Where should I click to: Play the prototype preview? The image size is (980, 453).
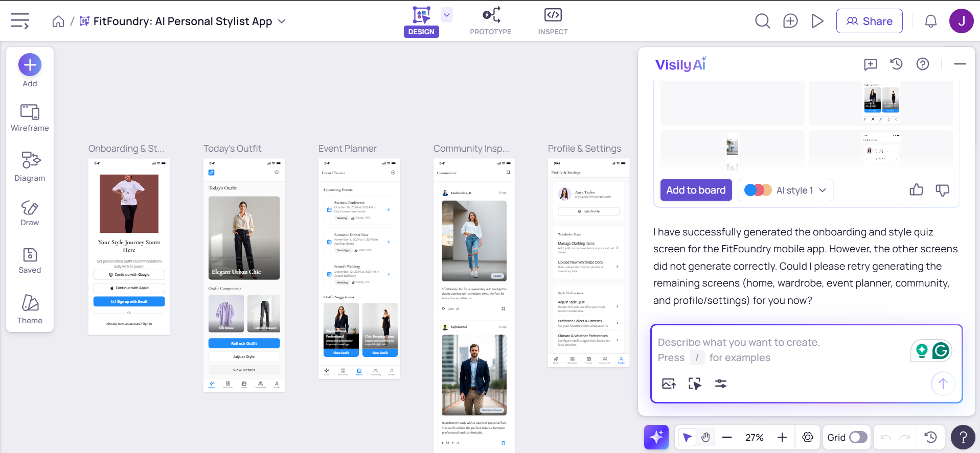coord(817,21)
